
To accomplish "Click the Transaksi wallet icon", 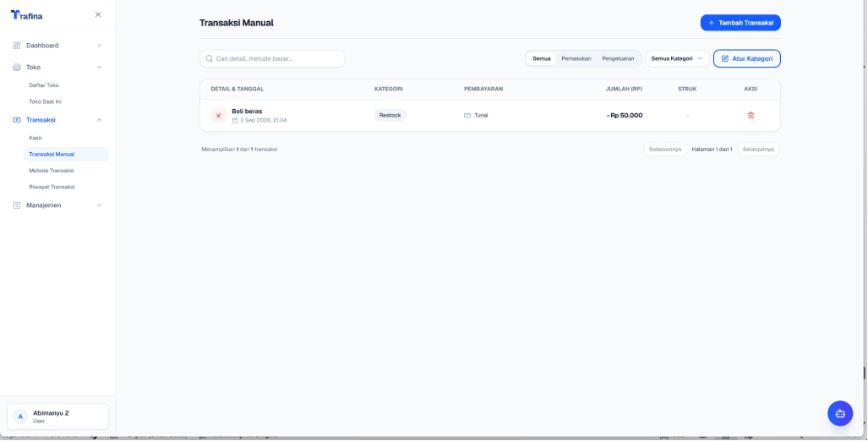I will coord(17,120).
